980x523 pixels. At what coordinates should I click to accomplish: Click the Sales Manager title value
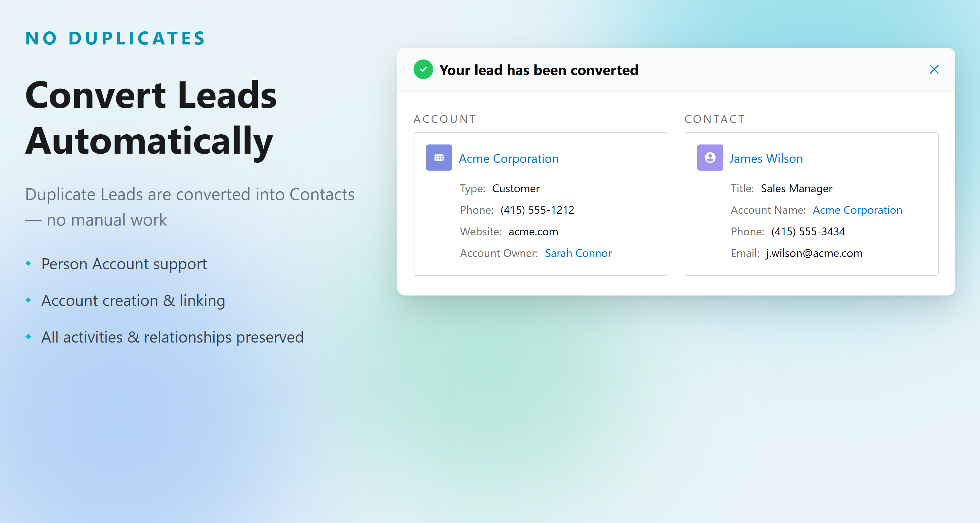(x=796, y=188)
